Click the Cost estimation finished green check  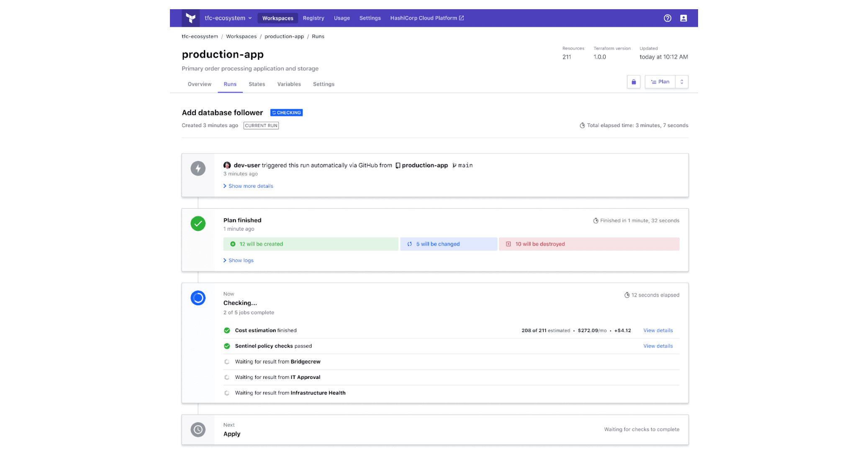tap(227, 330)
